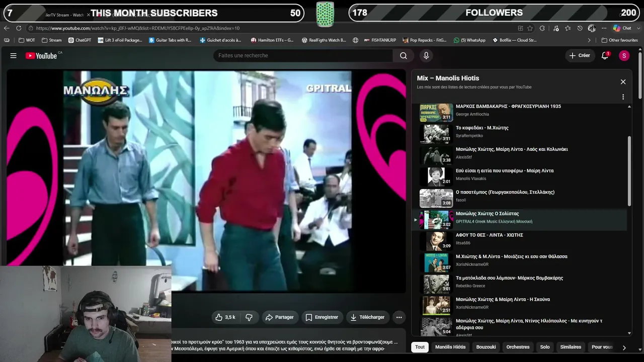Play Μοιάζεις κι εσυ σαν θάλασσα title
The width and height of the screenshot is (644, 362).
click(x=512, y=256)
